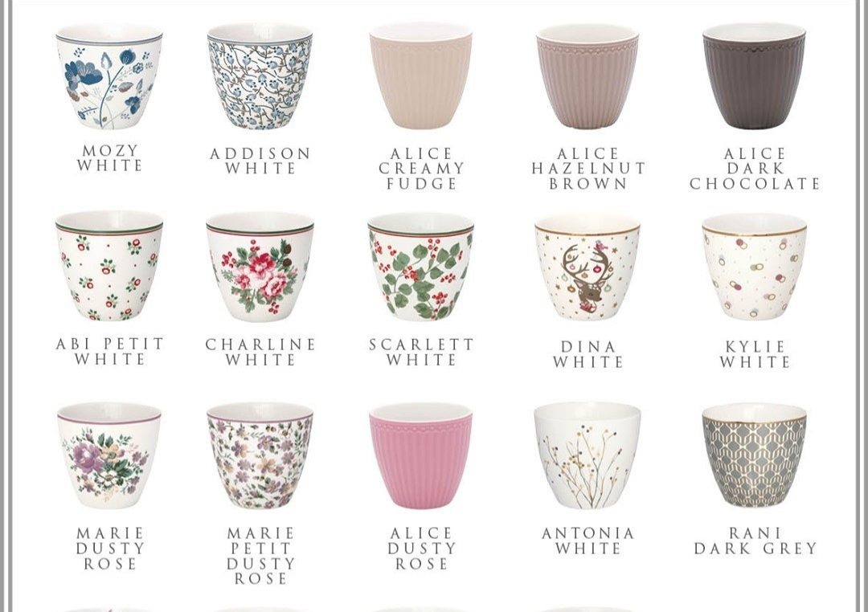Click the Rani Dark Grey label
This screenshot has height=612, width=868.
(x=755, y=541)
